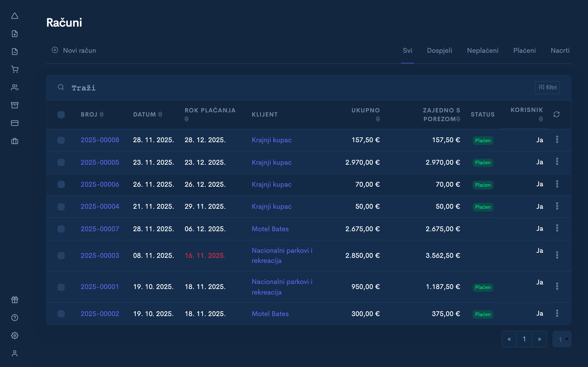The height and width of the screenshot is (367, 588).
Task: Check the row checkbox for invoice 2025-00008
Action: tap(61, 140)
